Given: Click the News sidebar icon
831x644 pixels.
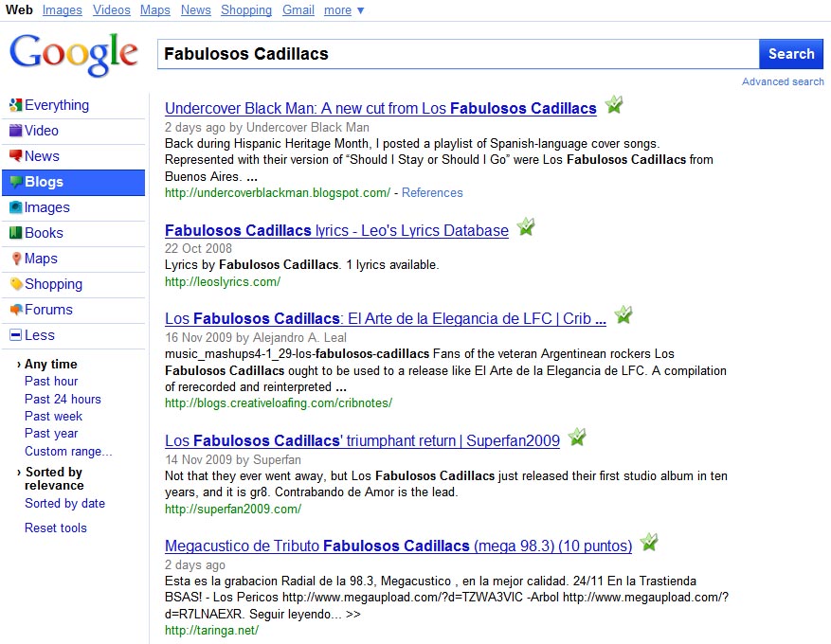Looking at the screenshot, I should coord(15,155).
